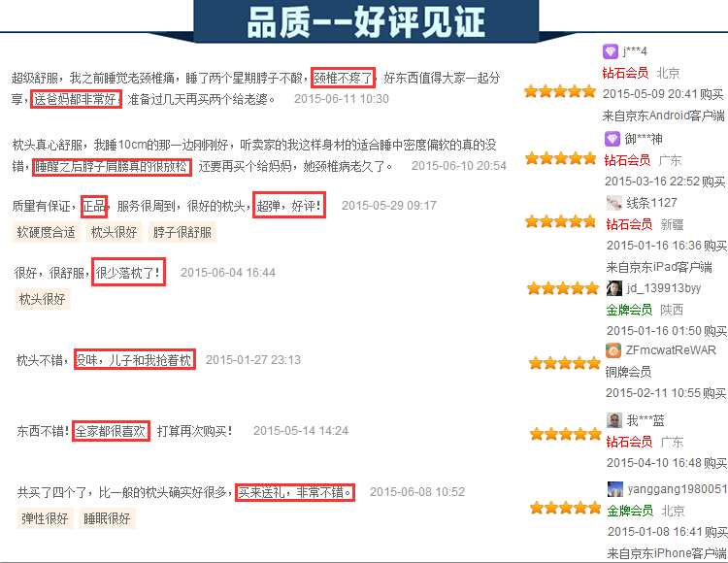Screen dimensions: 728x563
Task: Click the 来自京东iPad客户端 link
Action: point(658,267)
